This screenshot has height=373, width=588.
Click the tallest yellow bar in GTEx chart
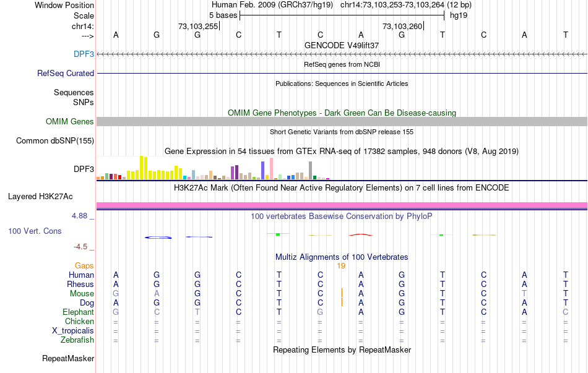[x=141, y=168]
